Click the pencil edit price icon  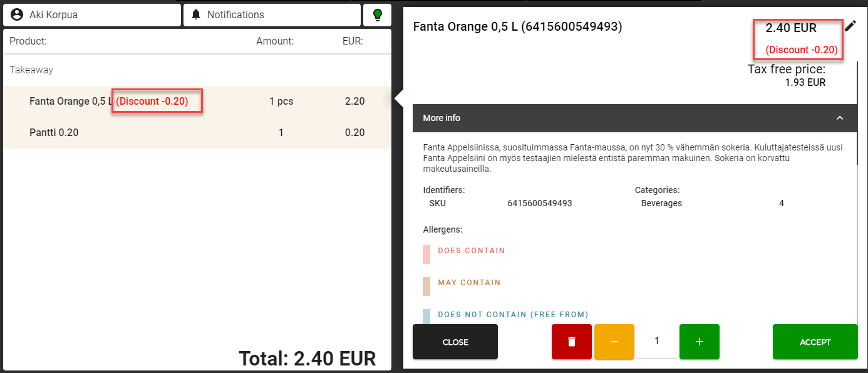point(850,26)
